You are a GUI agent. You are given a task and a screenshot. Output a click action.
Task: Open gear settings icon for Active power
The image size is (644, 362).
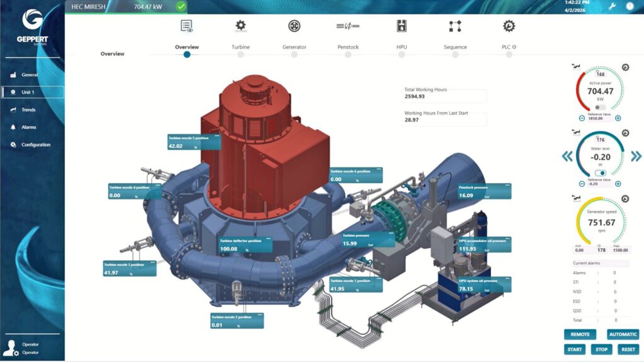pyautogui.click(x=625, y=67)
